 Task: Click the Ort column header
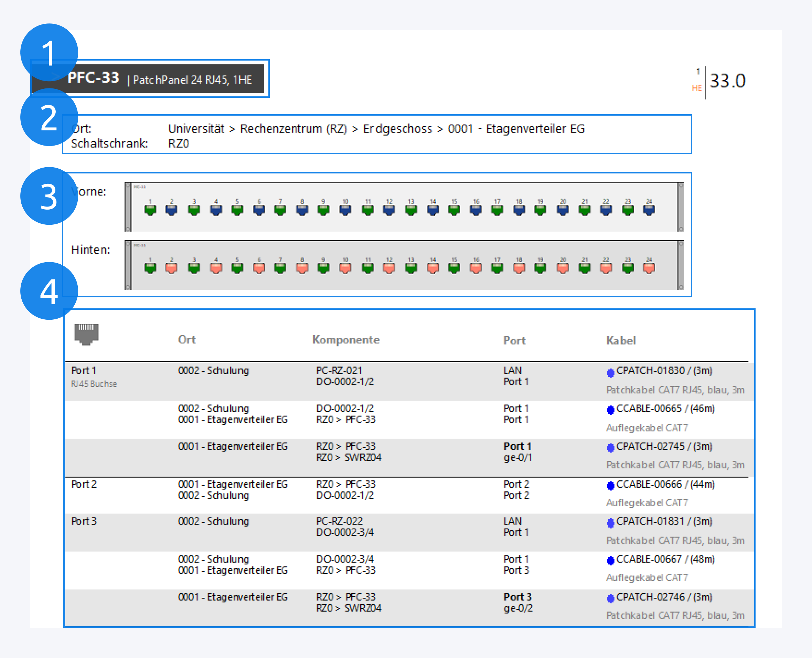(x=186, y=340)
